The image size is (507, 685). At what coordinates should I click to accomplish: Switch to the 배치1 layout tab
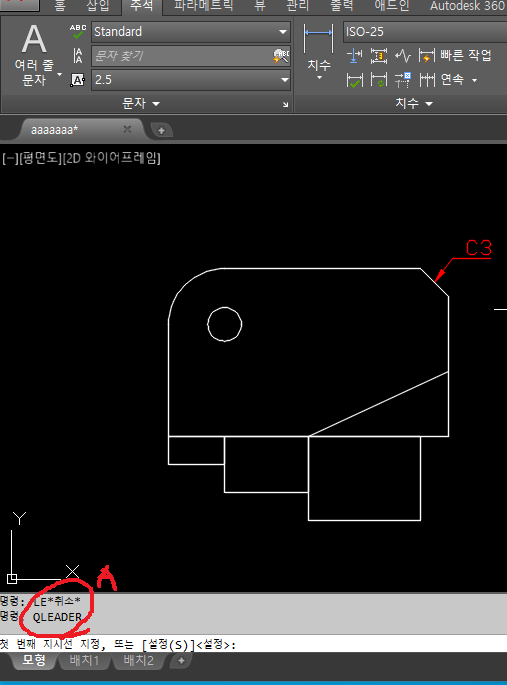[84, 660]
